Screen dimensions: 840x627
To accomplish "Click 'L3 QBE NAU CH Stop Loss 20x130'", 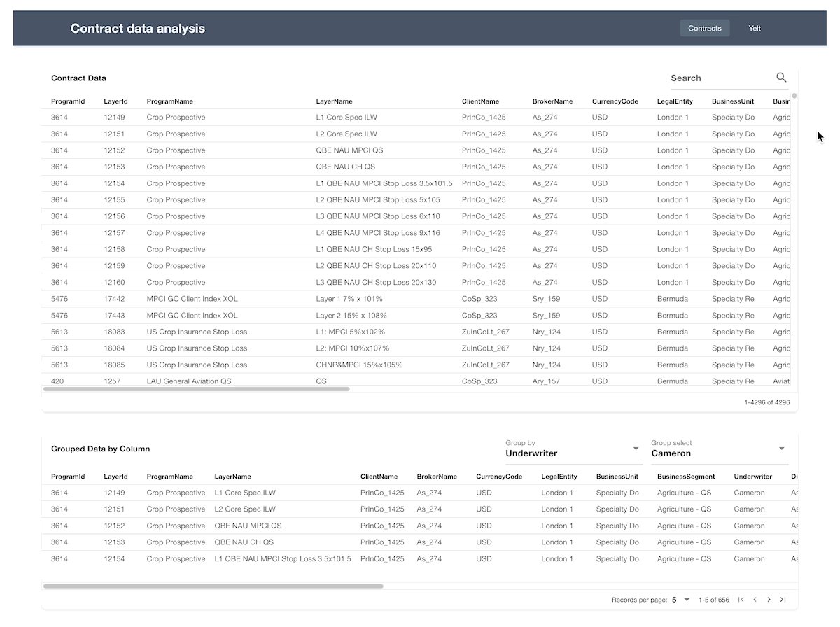I will [x=376, y=283].
